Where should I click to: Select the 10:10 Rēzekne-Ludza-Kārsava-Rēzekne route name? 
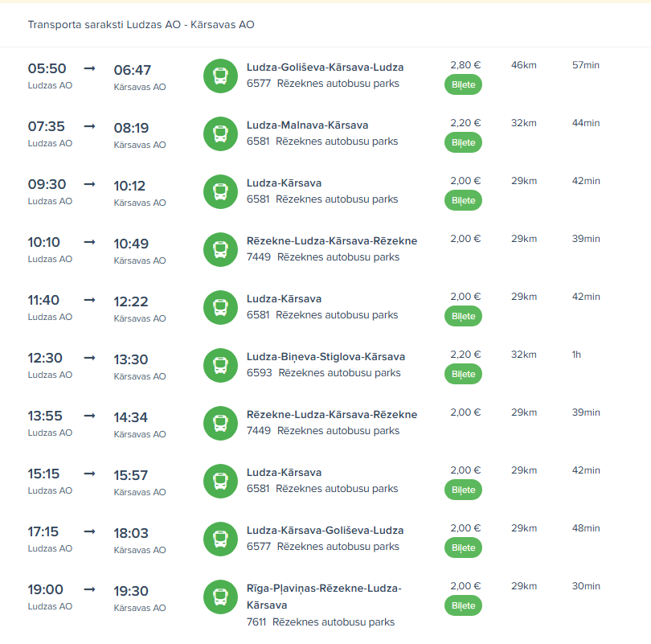pyautogui.click(x=331, y=241)
